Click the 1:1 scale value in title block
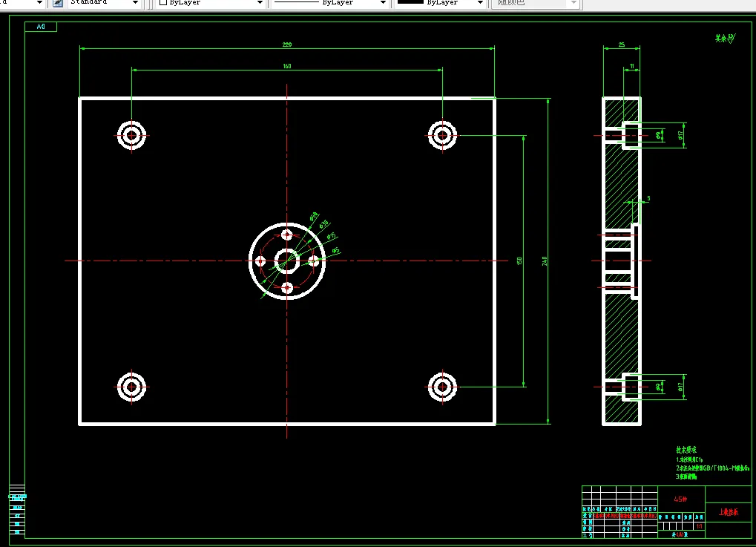This screenshot has width=756, height=547. coord(699,526)
